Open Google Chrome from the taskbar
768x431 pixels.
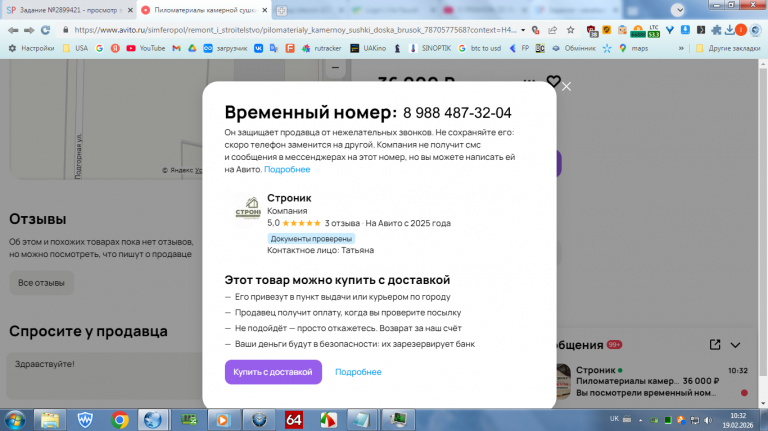[x=119, y=420]
